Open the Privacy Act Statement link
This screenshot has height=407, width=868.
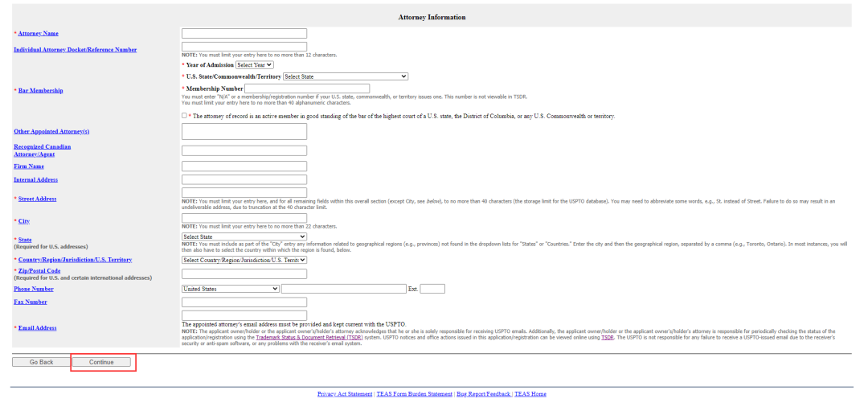[345, 394]
